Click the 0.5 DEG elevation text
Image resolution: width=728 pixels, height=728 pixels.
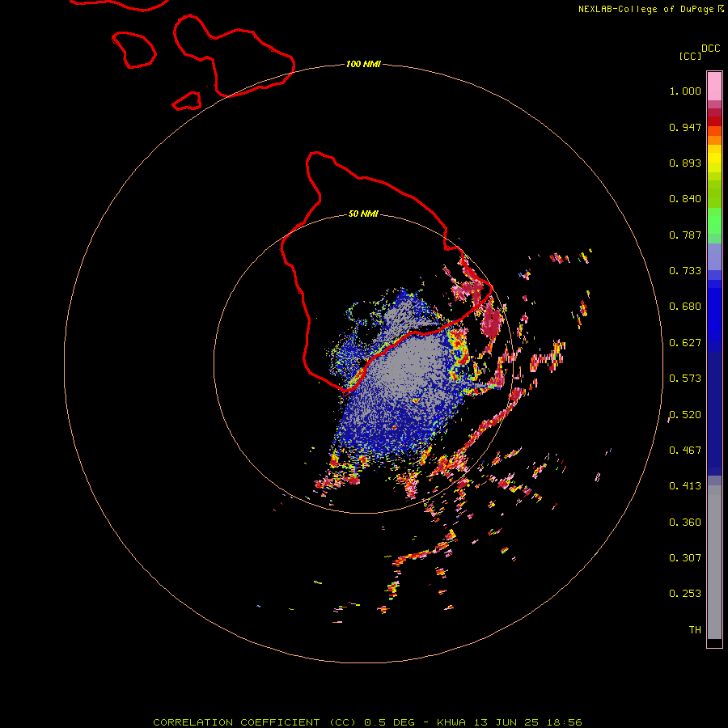click(392, 722)
